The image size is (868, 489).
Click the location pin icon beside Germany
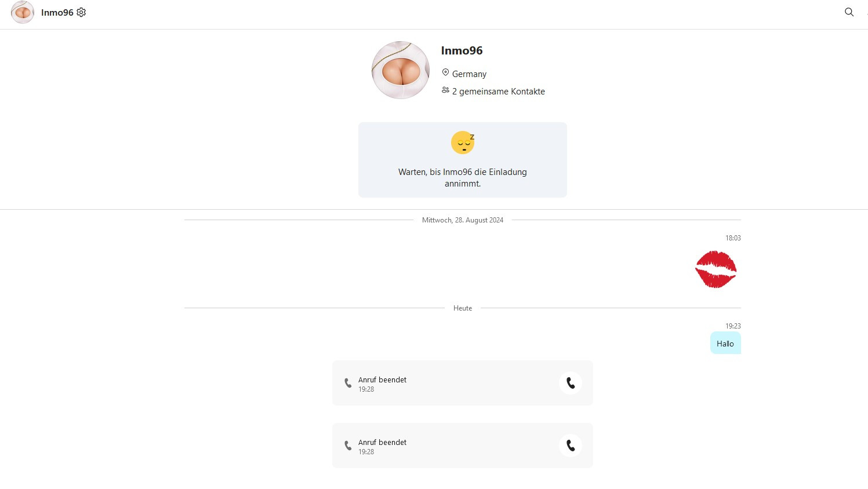(445, 72)
